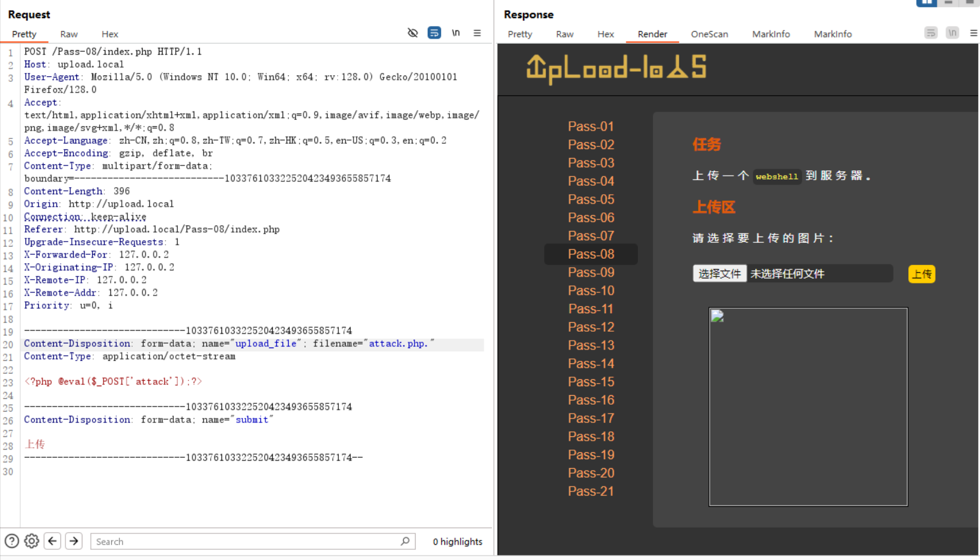Open the Response panel hamburger options menu
The image size is (980, 560).
tap(974, 33)
